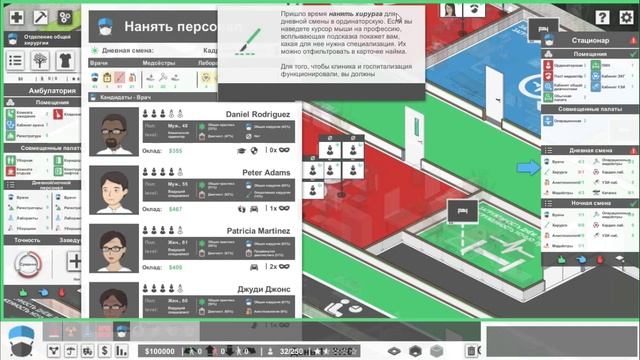Click the Хирурги row in Дневная смена
640x360 pixels.
pyautogui.click(x=565, y=172)
